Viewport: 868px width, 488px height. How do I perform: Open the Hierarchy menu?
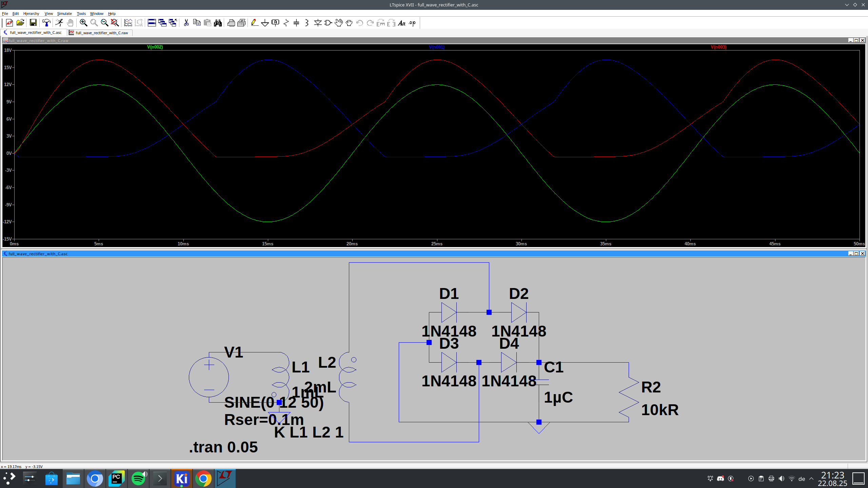point(31,14)
